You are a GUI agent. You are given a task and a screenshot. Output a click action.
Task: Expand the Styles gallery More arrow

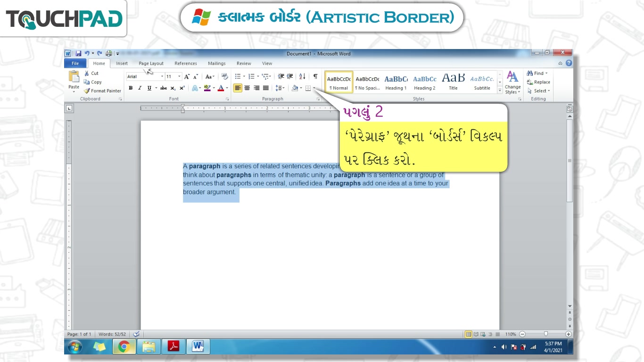click(500, 90)
